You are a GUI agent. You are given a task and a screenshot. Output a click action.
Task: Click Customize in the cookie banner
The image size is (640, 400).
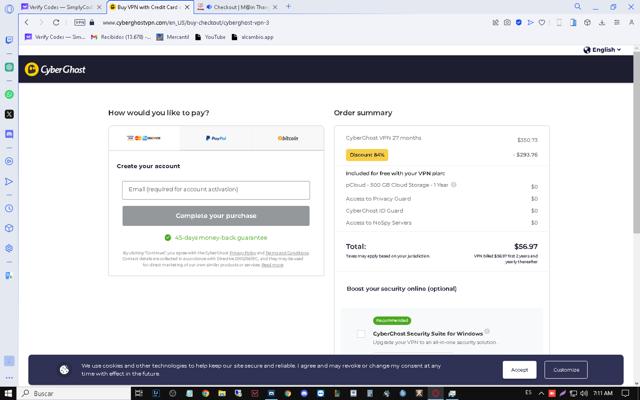566,370
